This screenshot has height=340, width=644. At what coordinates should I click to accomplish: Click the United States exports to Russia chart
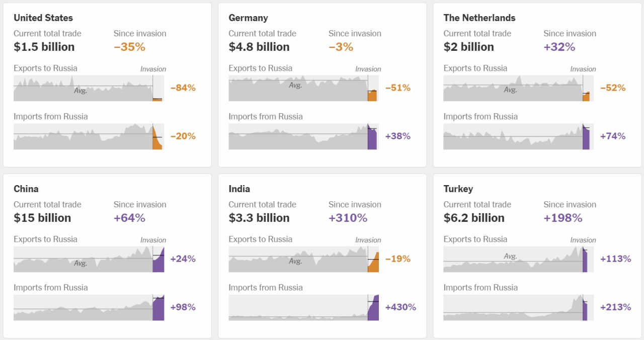coord(88,89)
